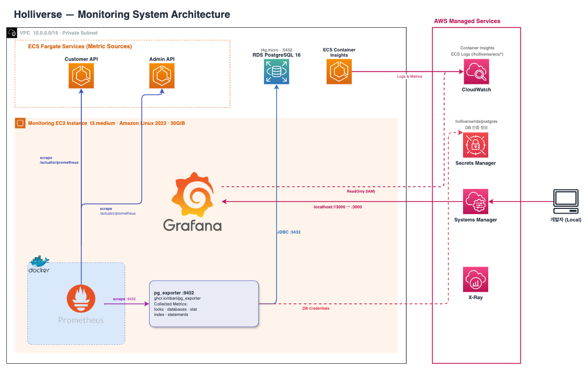Click the Secrets Manager icon
The height and width of the screenshot is (370, 588).
tap(476, 145)
